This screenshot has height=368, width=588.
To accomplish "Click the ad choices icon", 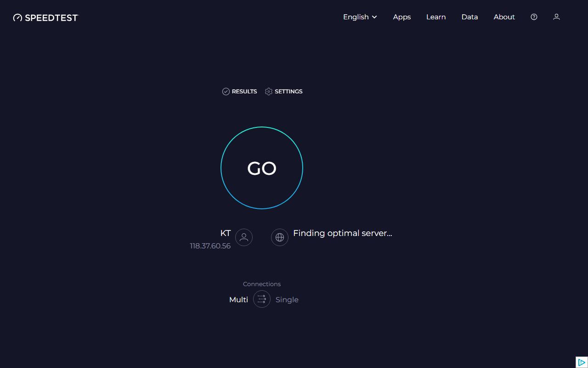I will (581, 362).
